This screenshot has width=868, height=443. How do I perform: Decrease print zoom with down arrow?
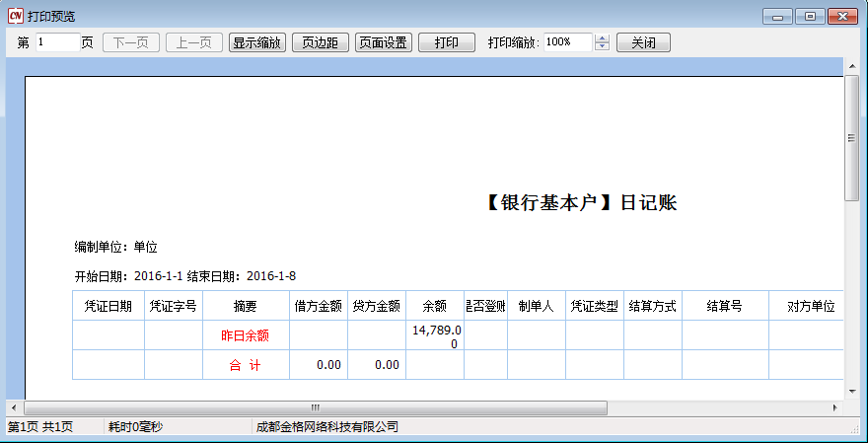[x=604, y=47]
